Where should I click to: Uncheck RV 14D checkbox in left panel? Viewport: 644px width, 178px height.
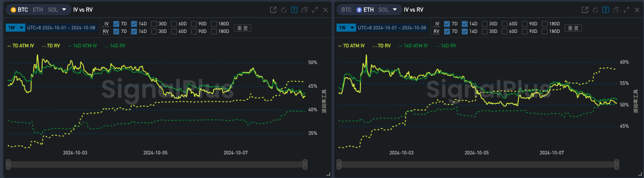coord(134,31)
